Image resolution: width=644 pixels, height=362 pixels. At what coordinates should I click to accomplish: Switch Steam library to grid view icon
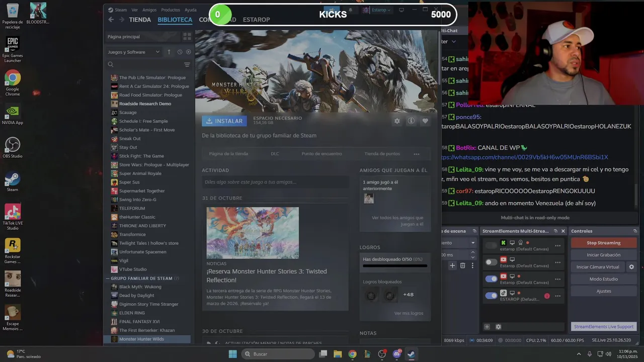tap(187, 37)
